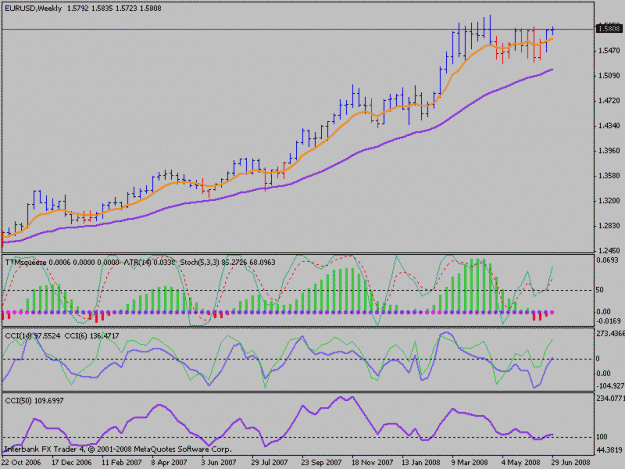Click the price axis value 1.4340
Screen dimensions: 625x469
click(609, 126)
